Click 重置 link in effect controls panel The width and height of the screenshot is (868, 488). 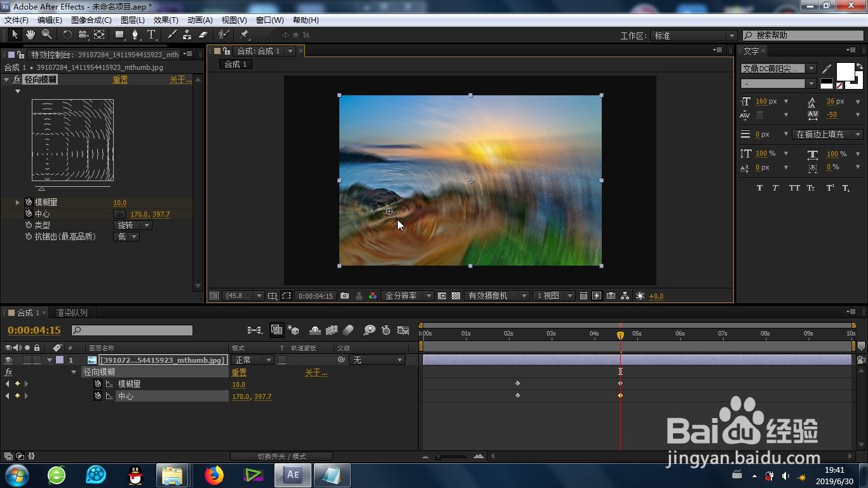tap(120, 79)
